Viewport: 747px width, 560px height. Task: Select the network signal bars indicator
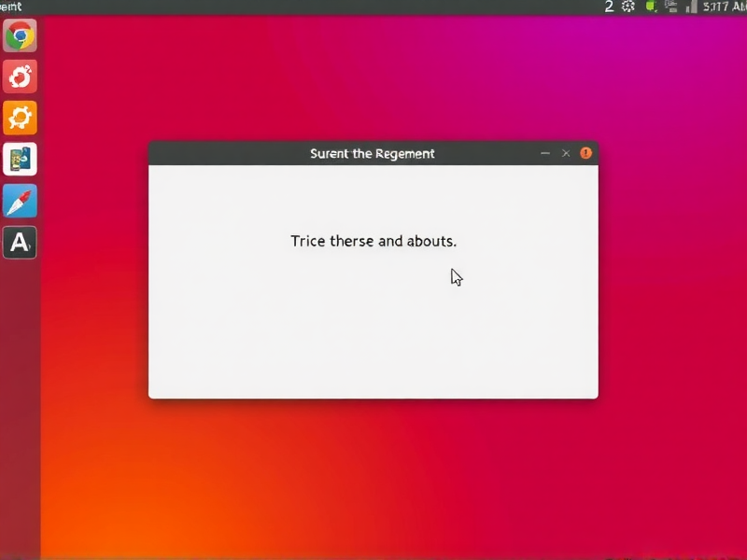pos(690,7)
